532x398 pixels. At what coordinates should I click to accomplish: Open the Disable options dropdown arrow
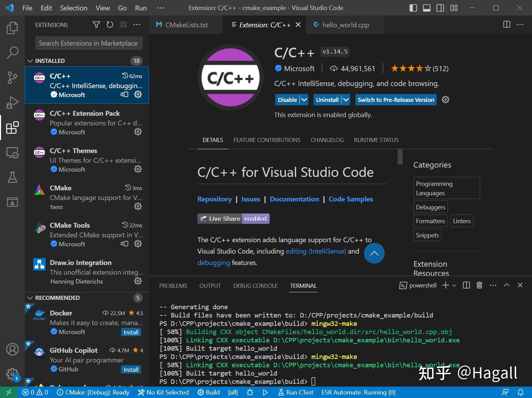tap(304, 99)
